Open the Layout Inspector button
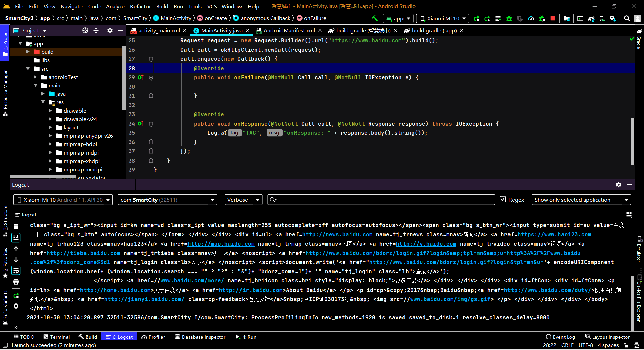This screenshot has width=644, height=350. tap(607, 337)
